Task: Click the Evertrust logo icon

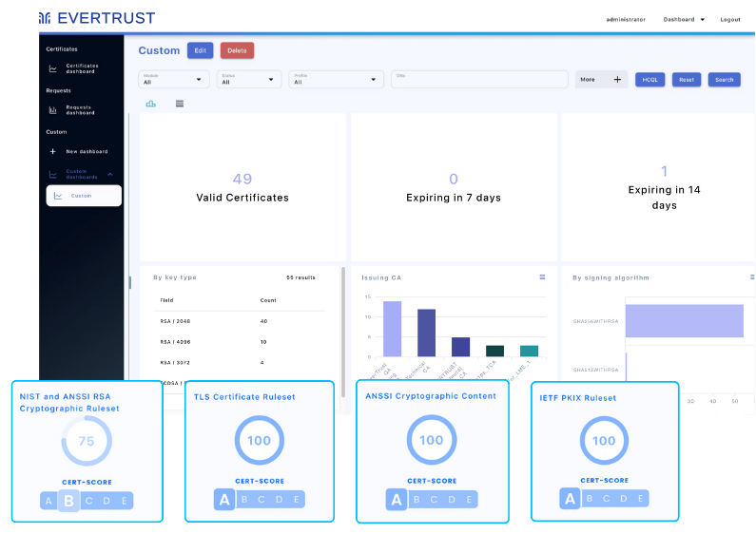Action: click(45, 18)
